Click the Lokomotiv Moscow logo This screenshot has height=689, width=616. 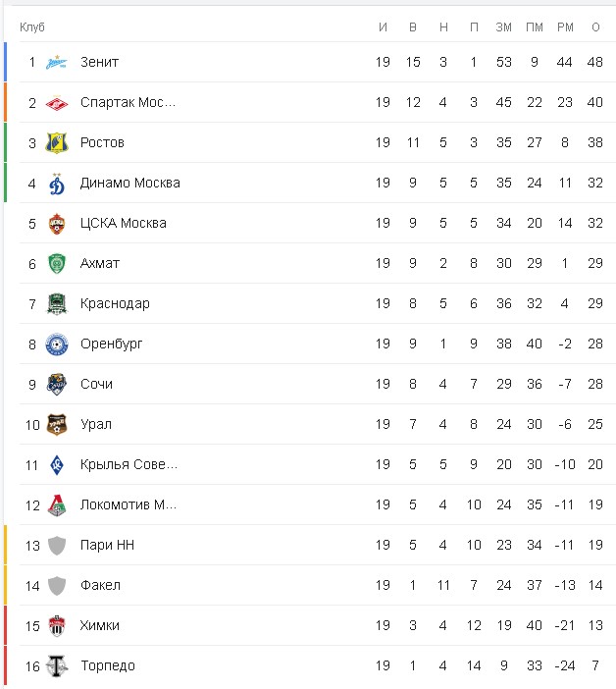tap(58, 505)
